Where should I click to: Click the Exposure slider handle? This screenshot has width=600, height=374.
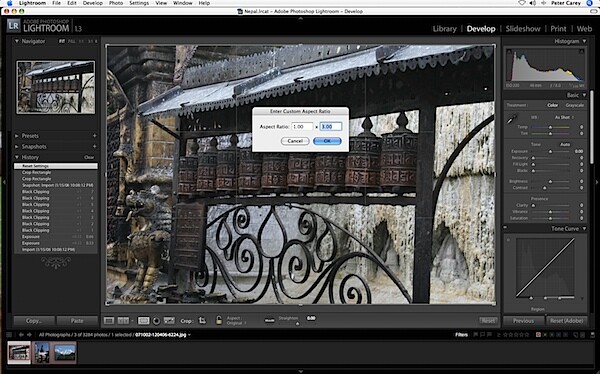coord(550,152)
